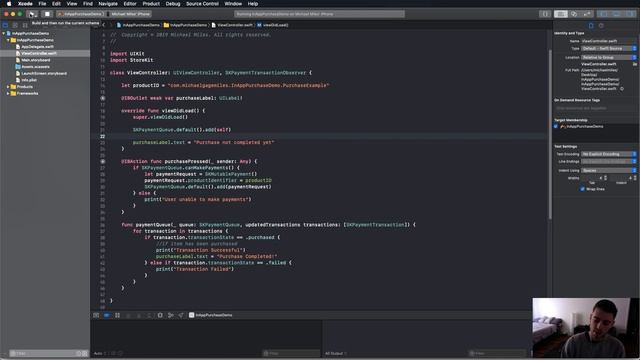
Task: Expand the Products folder
Action: (x=8, y=87)
